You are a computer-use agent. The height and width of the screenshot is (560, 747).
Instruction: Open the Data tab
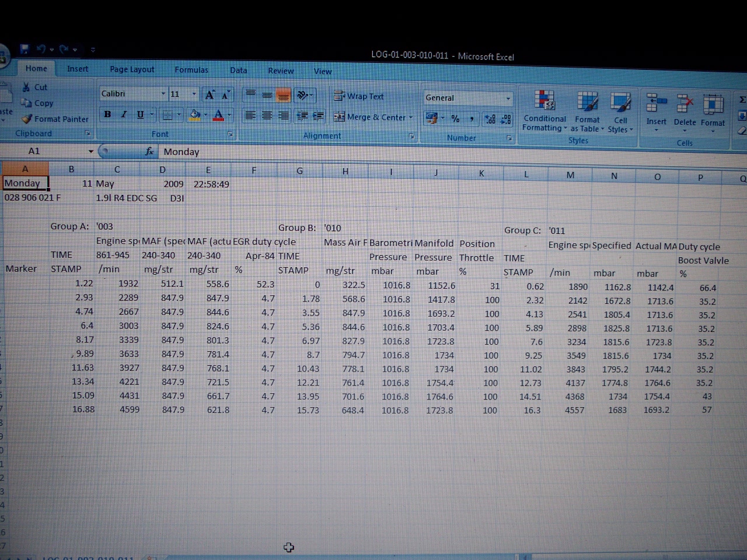click(238, 70)
